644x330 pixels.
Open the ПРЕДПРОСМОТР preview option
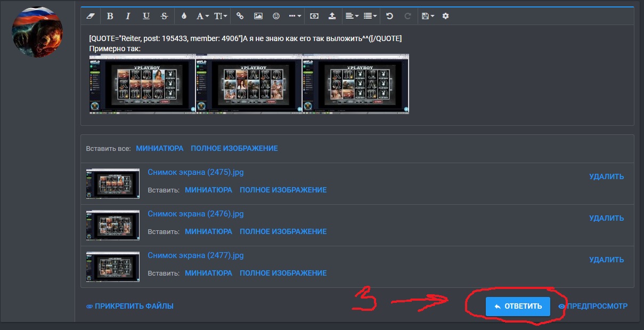coord(593,306)
